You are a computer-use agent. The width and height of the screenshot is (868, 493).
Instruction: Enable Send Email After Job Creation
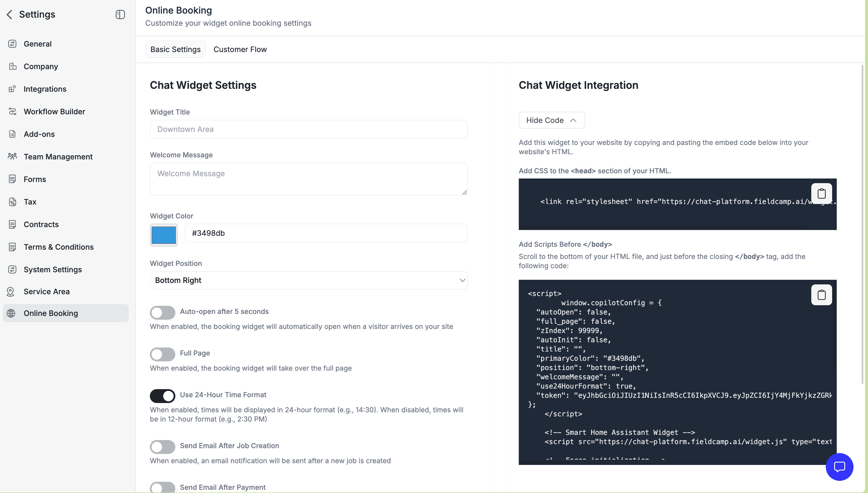pyautogui.click(x=163, y=447)
